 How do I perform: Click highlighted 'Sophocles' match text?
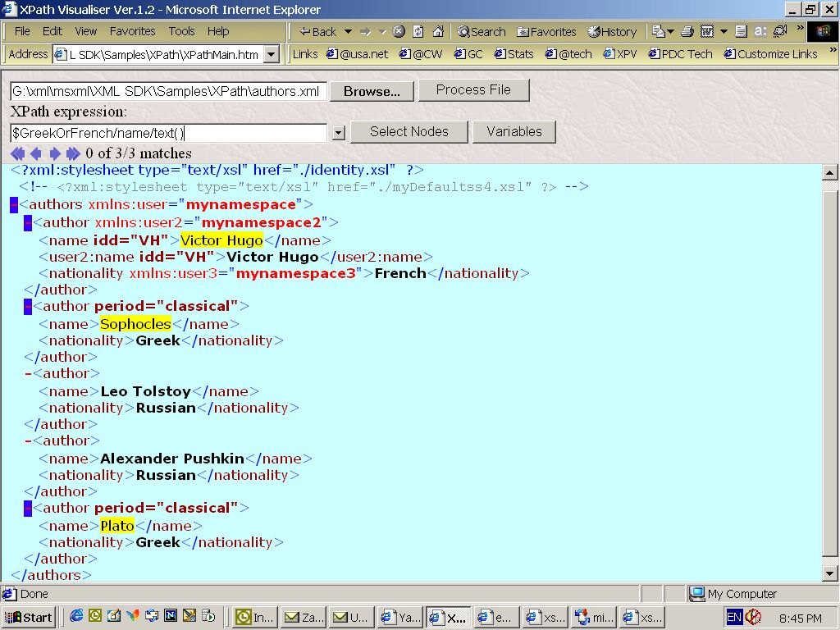135,324
